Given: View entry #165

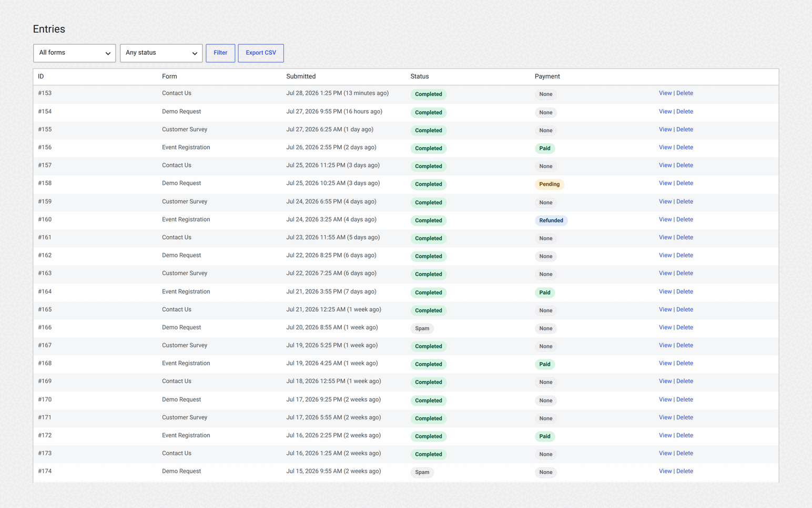Looking at the screenshot, I should pos(665,310).
